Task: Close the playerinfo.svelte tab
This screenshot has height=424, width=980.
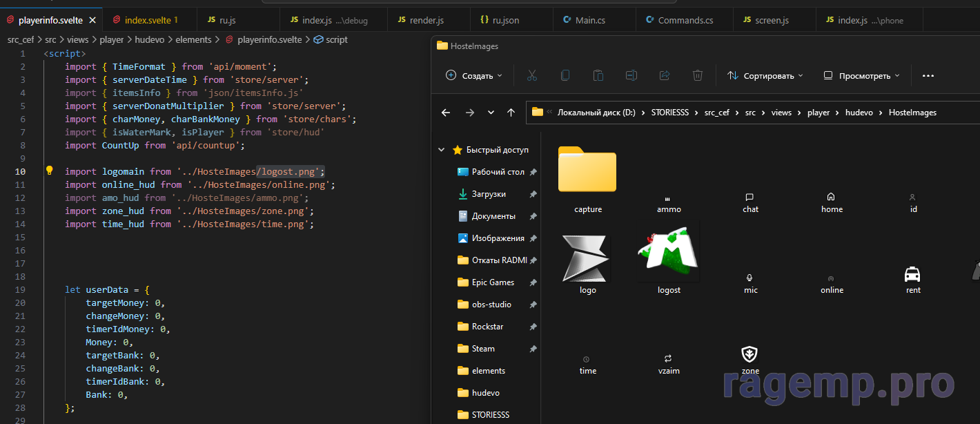Action: [92, 20]
